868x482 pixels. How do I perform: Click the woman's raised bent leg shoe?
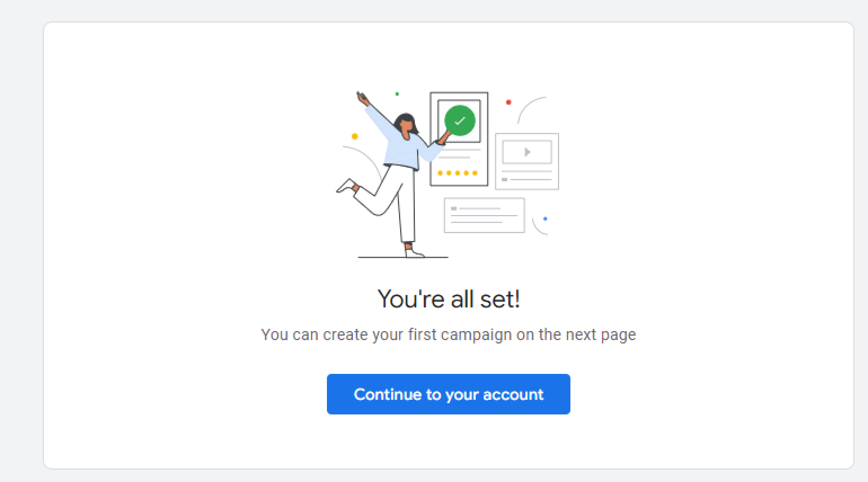[346, 186]
